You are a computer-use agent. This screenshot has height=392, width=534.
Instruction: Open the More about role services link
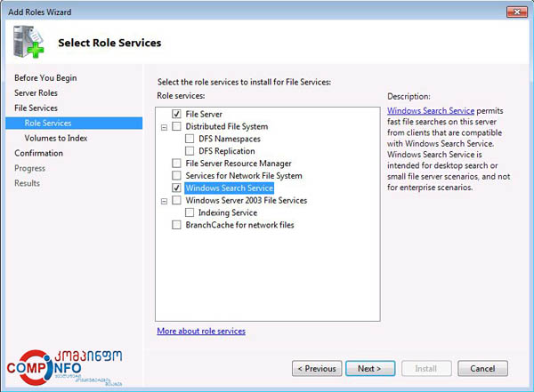[201, 331]
